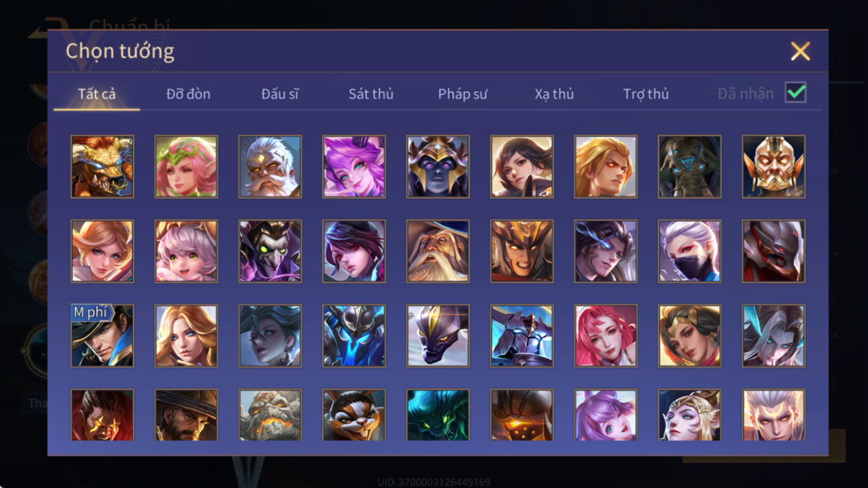Select the white-bearded old warrior hero
The height and width of the screenshot is (488, 868).
pos(270,166)
